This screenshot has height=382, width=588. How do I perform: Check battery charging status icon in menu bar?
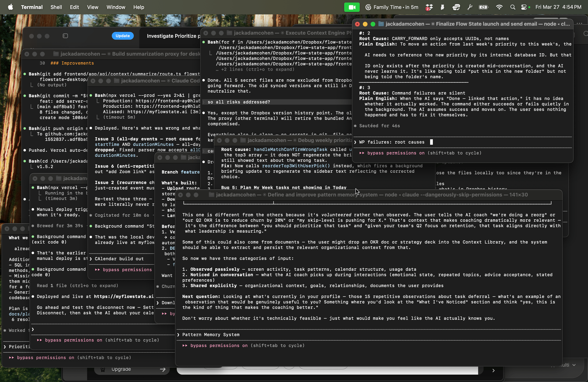484,7
